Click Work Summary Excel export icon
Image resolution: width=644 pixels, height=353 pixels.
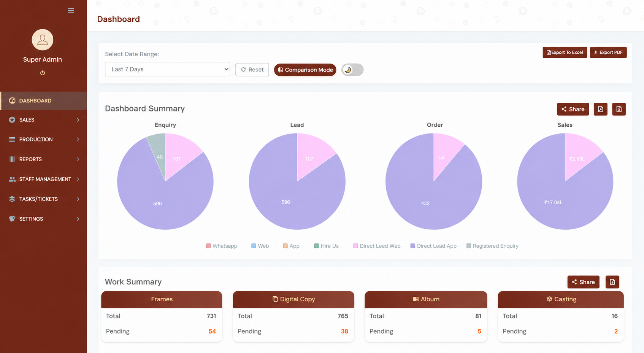tap(612, 282)
